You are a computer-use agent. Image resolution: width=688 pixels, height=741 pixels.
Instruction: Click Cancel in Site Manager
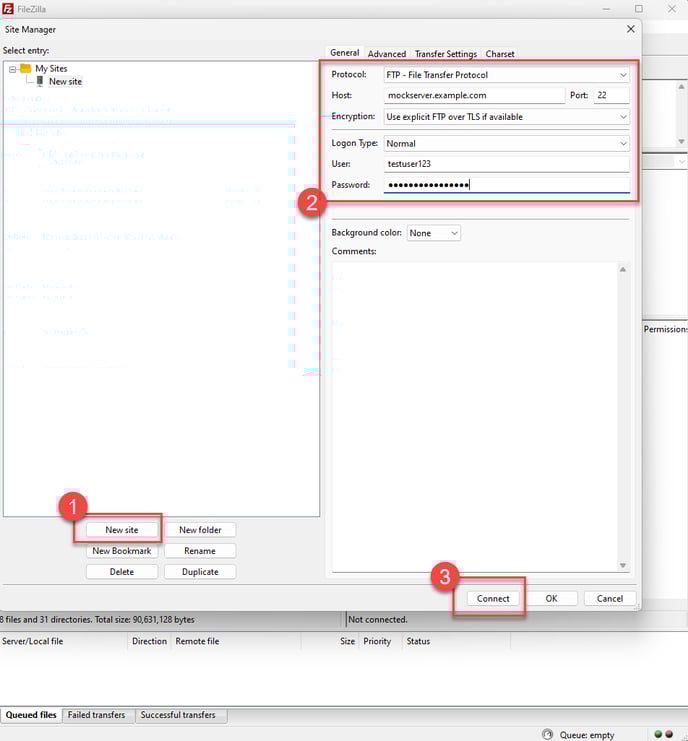(x=610, y=598)
